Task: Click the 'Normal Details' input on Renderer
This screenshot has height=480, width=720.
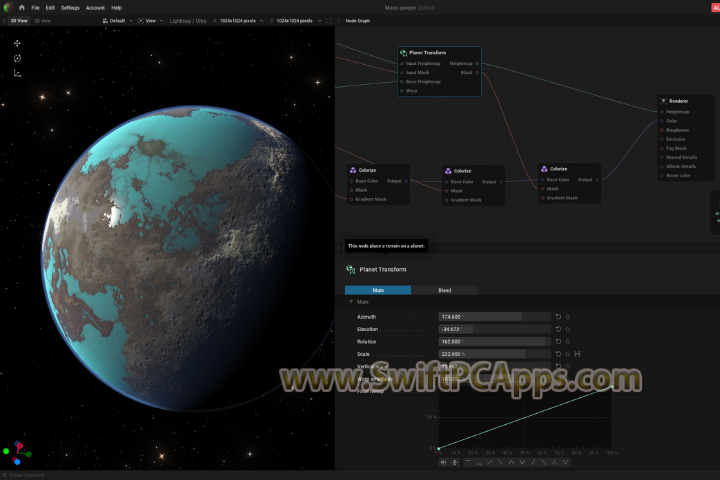Action: tap(662, 157)
